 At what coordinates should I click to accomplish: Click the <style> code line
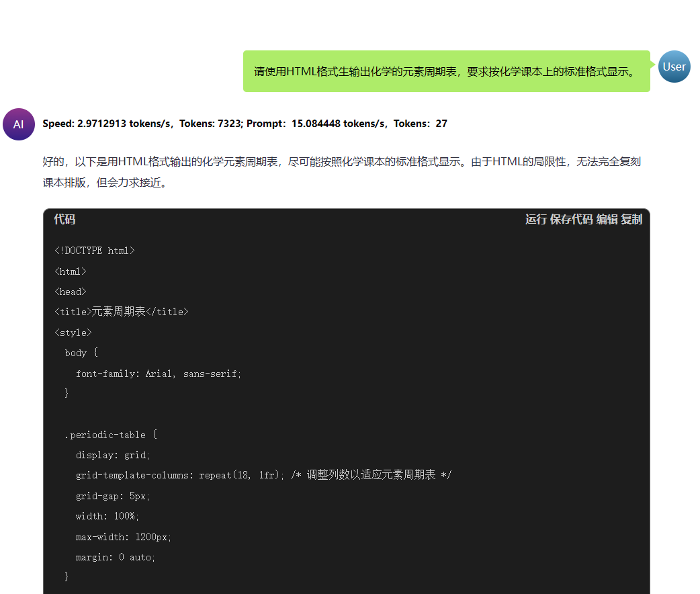(x=73, y=333)
